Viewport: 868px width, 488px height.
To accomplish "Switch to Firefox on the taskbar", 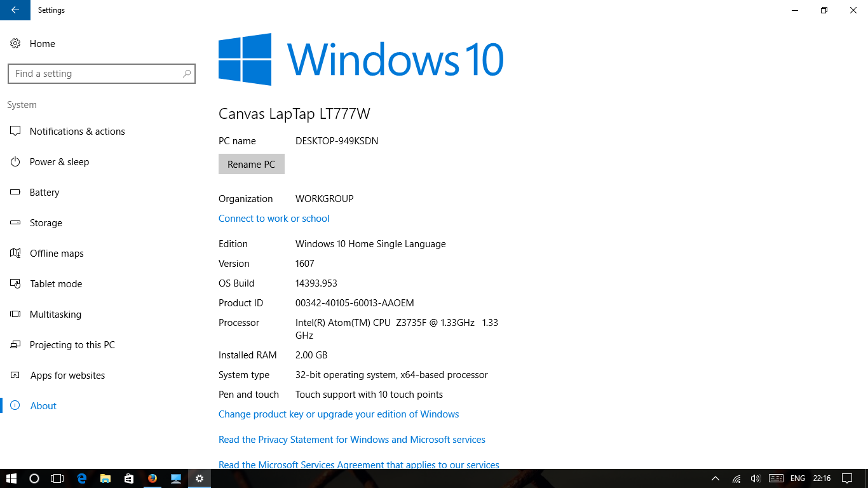I will click(x=153, y=478).
